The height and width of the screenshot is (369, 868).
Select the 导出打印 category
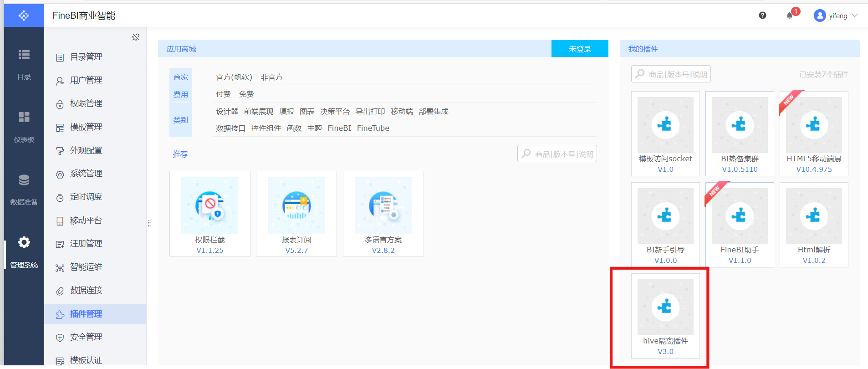point(370,111)
